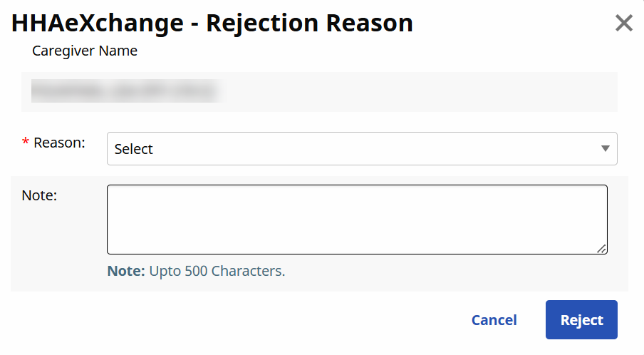
Task: Click the Note textarea resize handle
Action: [602, 249]
